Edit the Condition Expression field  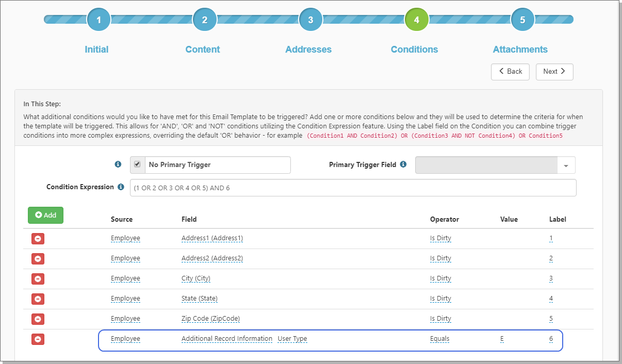[x=353, y=188]
